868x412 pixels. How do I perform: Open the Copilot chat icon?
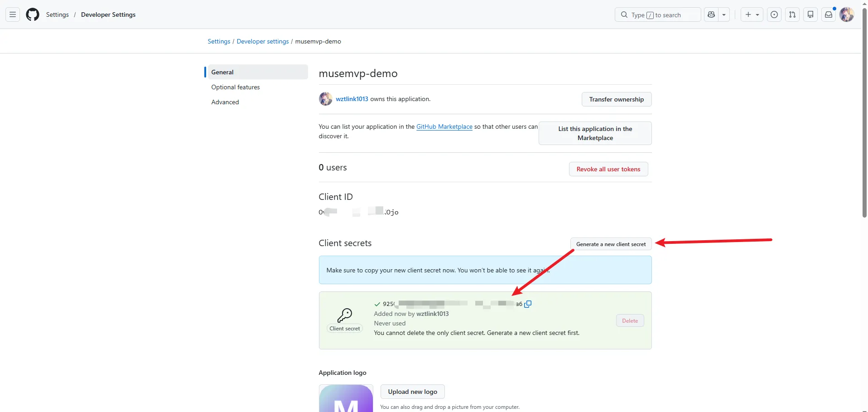[711, 15]
